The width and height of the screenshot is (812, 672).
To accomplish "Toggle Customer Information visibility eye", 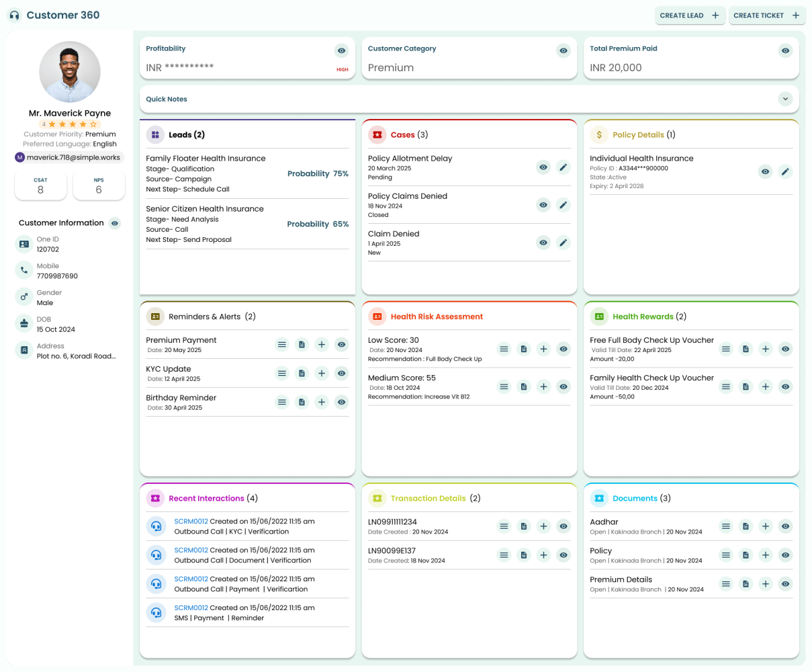I will [114, 223].
